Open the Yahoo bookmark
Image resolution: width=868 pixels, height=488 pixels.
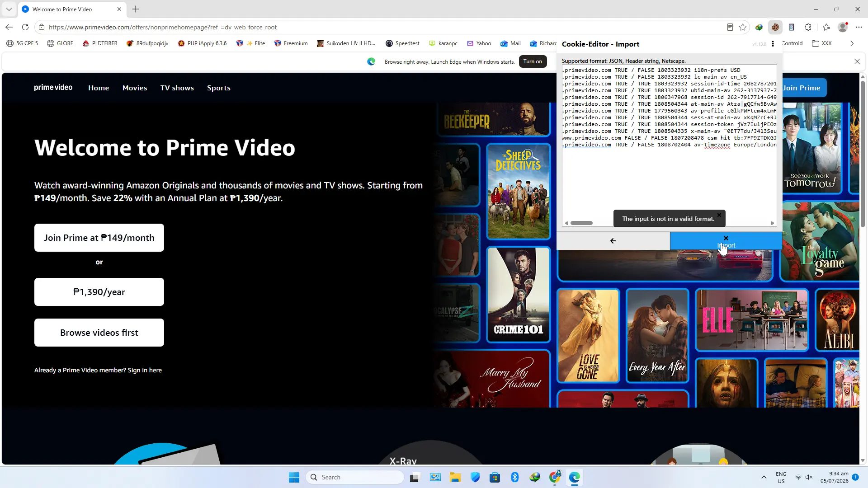click(x=479, y=43)
